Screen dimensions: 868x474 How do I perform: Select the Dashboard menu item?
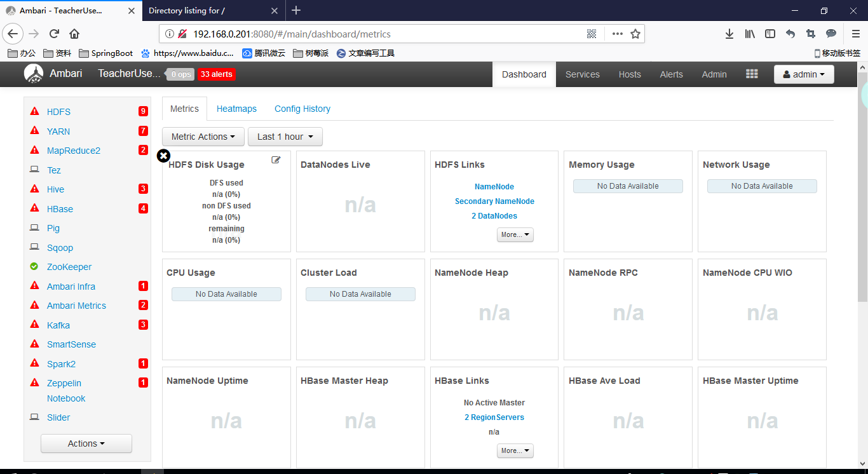point(524,74)
